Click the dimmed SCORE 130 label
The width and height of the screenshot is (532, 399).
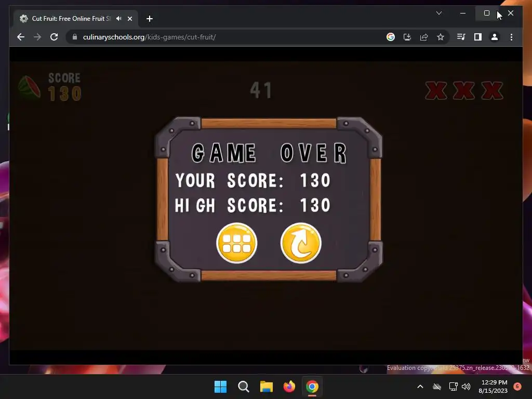(x=64, y=87)
